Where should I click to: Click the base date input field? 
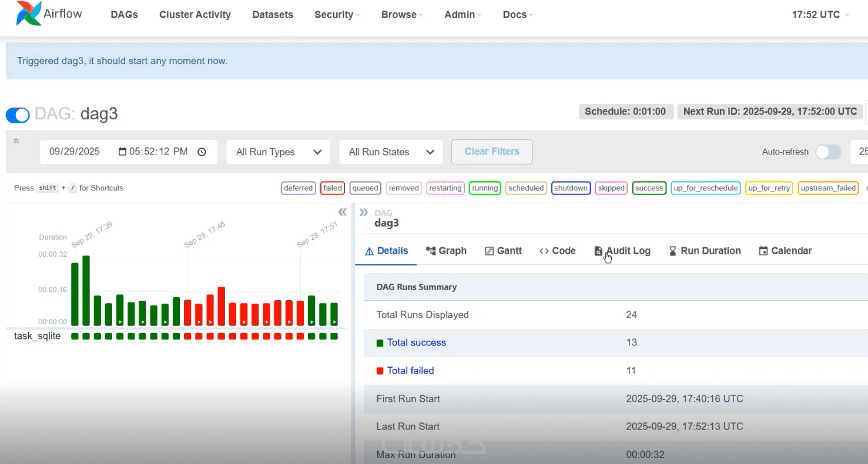(128, 152)
